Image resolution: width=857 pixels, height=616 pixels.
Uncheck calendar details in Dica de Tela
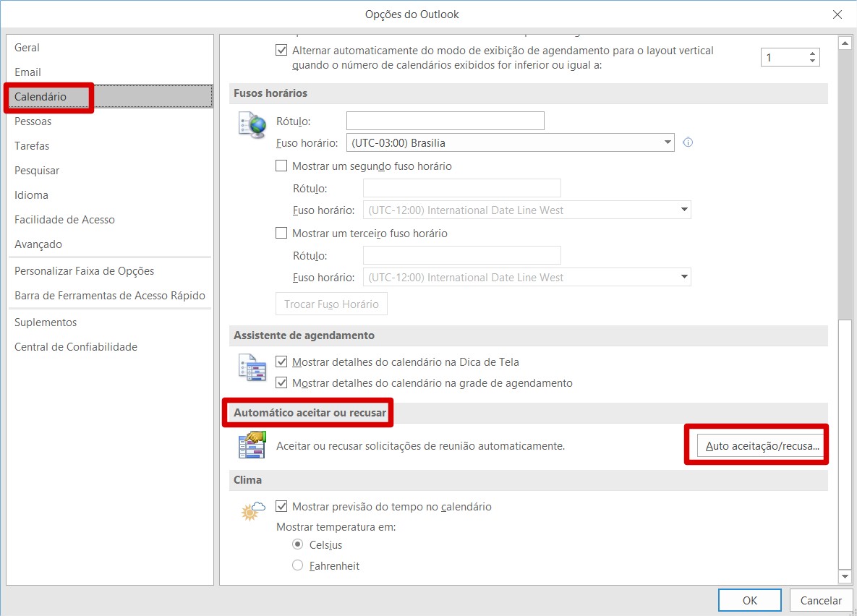point(281,362)
